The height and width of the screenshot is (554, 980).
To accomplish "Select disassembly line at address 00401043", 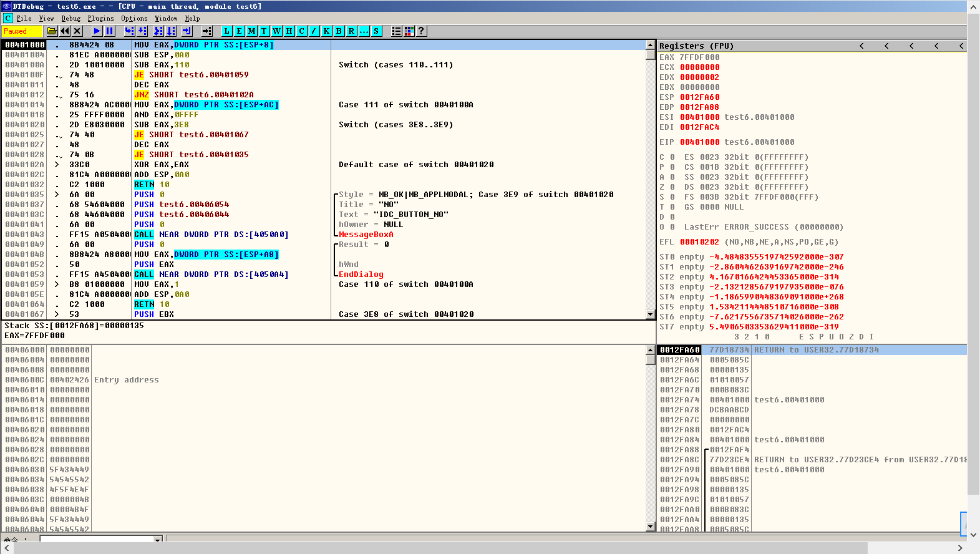I will click(x=324, y=235).
